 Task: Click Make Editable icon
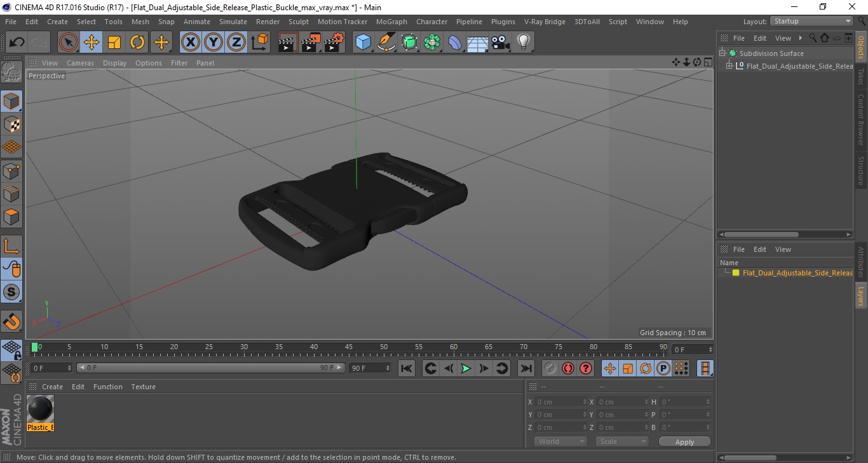click(x=11, y=72)
